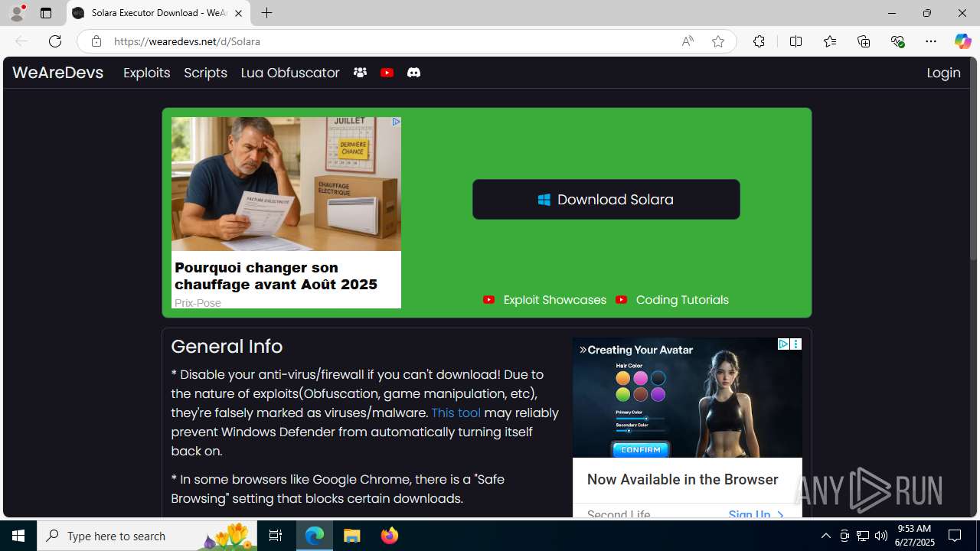Close the Solara Executor Download tab
The width and height of the screenshot is (980, 551).
238,13
